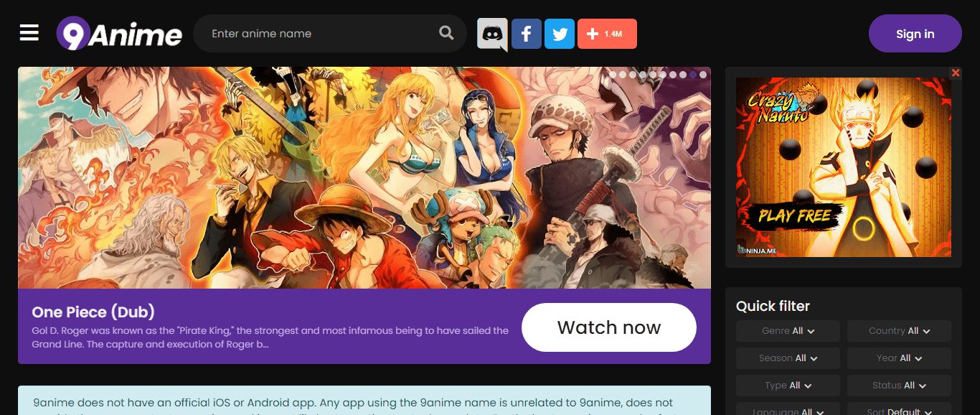The image size is (980, 415).
Task: Click the Gol D. Roger description text
Action: point(270,337)
